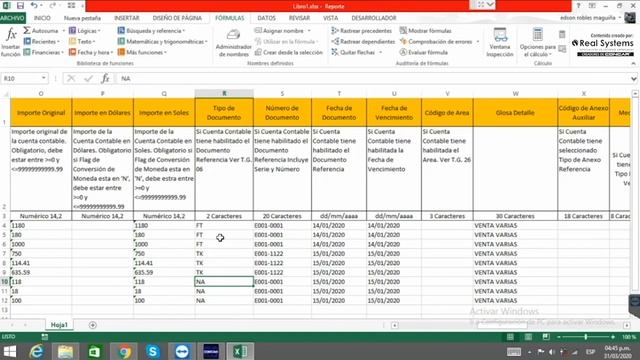Click the Save icon in quick access toolbar

20,6
